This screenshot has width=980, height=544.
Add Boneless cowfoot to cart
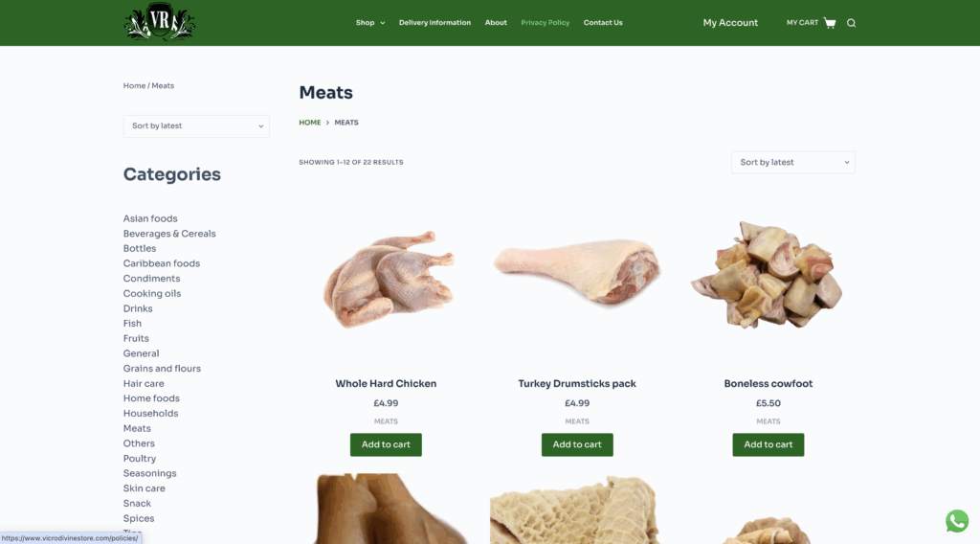(x=768, y=444)
